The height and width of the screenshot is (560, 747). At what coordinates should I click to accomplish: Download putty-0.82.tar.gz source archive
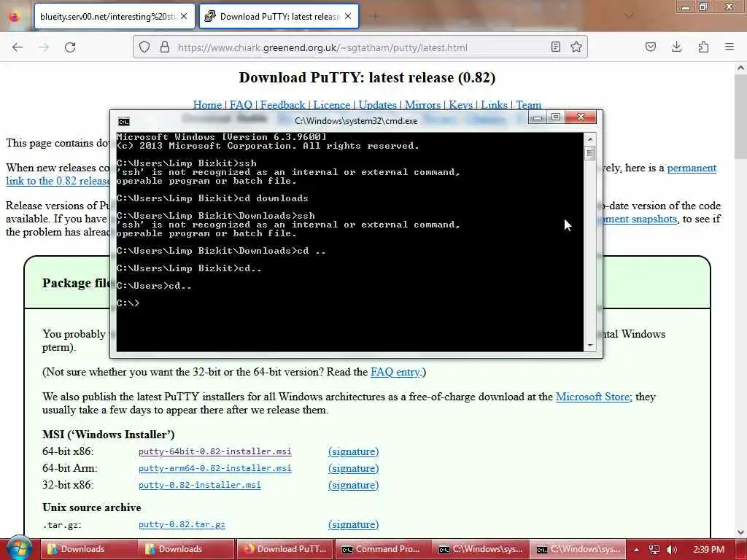pos(182,524)
